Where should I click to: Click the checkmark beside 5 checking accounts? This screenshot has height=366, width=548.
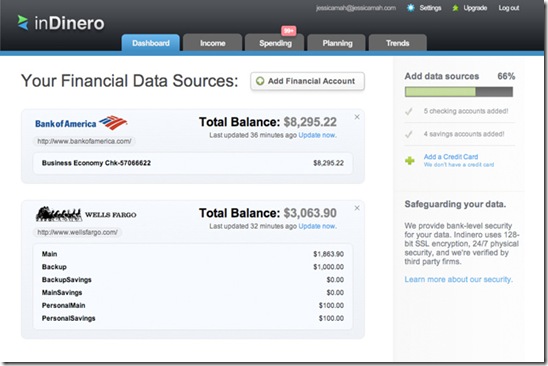[409, 112]
